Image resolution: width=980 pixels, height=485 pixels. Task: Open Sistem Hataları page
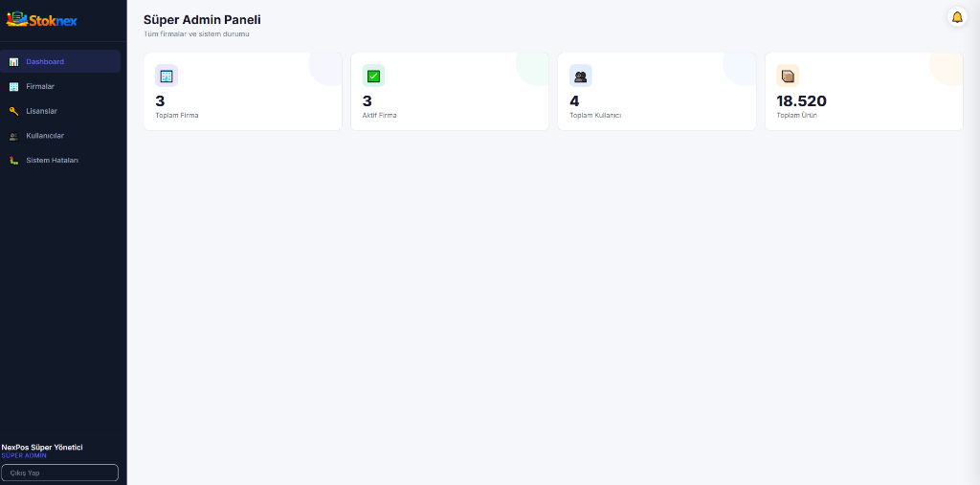pos(60,161)
